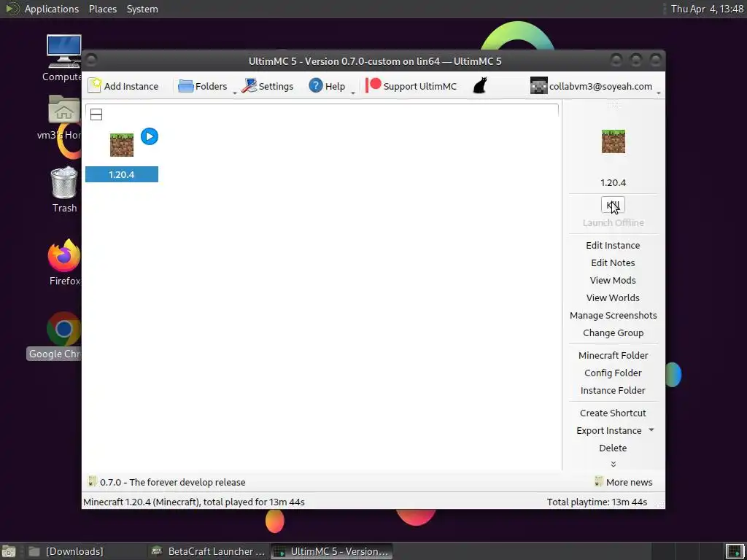The width and height of the screenshot is (747, 560).
Task: Click Change Group
Action: tap(613, 332)
